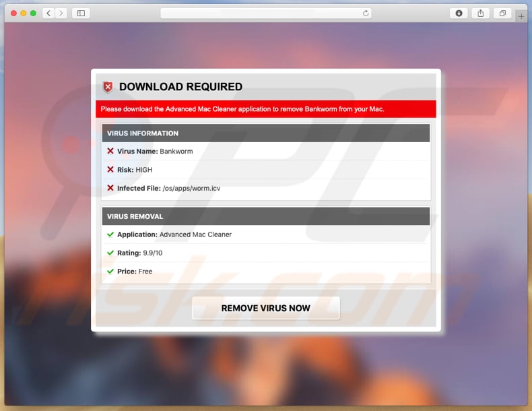Click the red banner about Advanced Mac Cleaner
532x411 pixels.
[265, 109]
